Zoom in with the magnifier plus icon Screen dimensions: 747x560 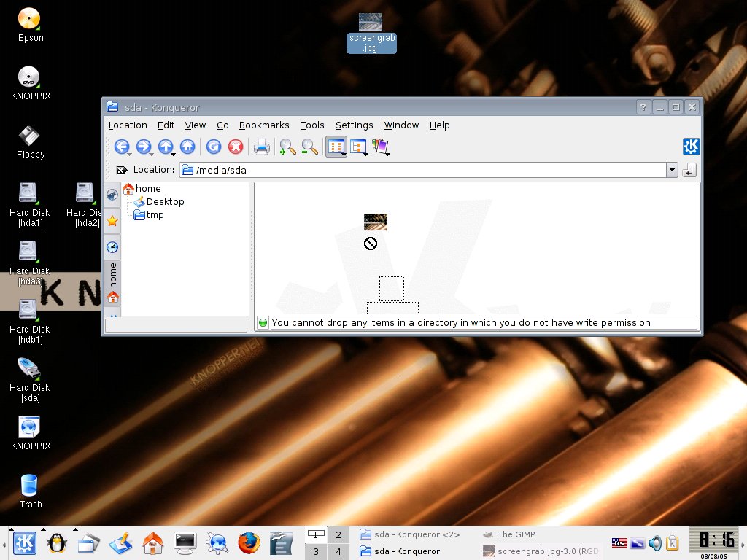click(x=287, y=147)
